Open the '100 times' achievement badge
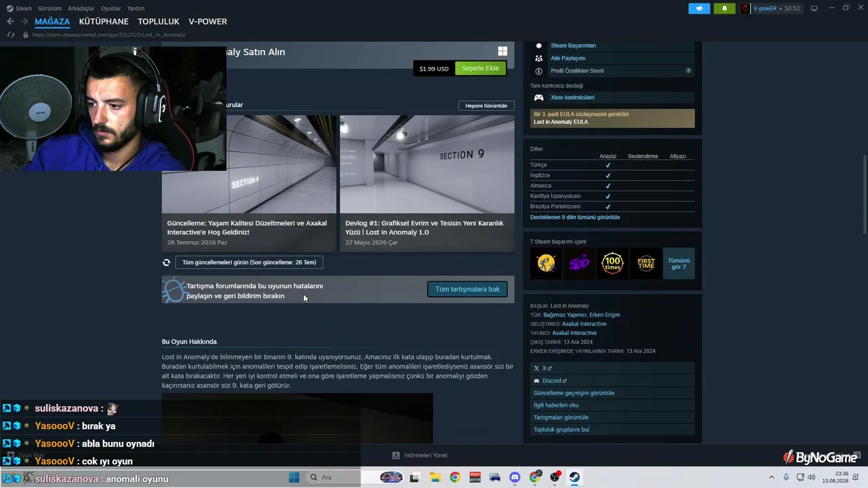 pyautogui.click(x=612, y=263)
